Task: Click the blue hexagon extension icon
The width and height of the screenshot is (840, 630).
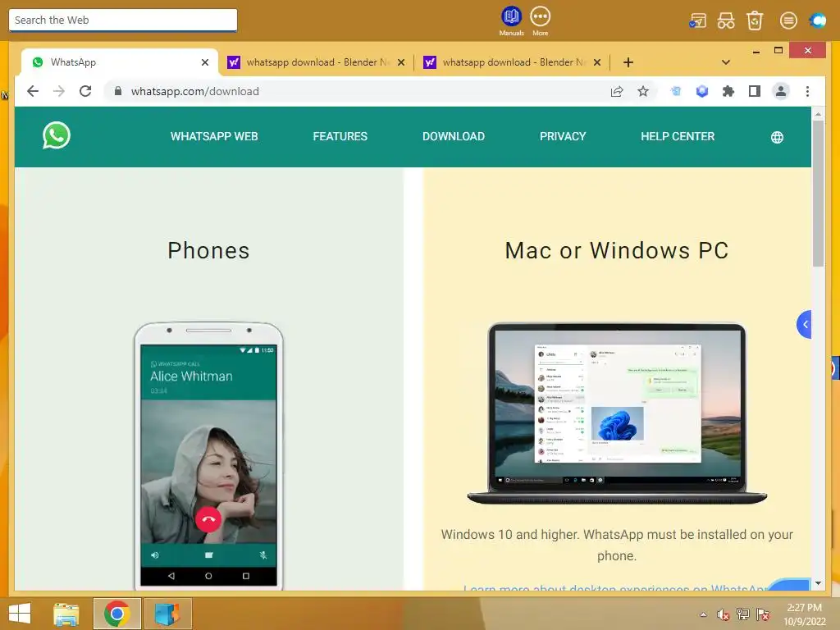Action: (x=702, y=91)
